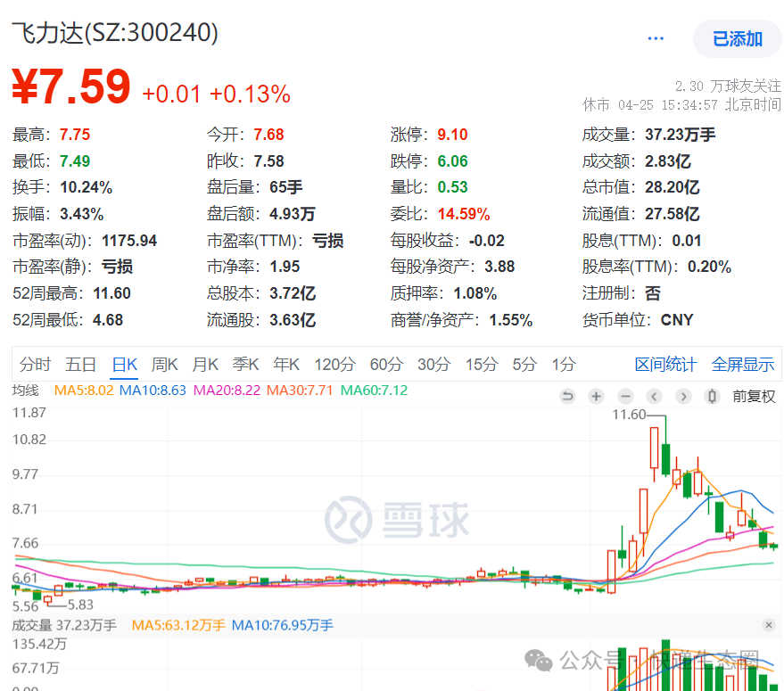Click the 市盈率(动) value 1175.94
The width and height of the screenshot is (784, 691).
tap(129, 241)
